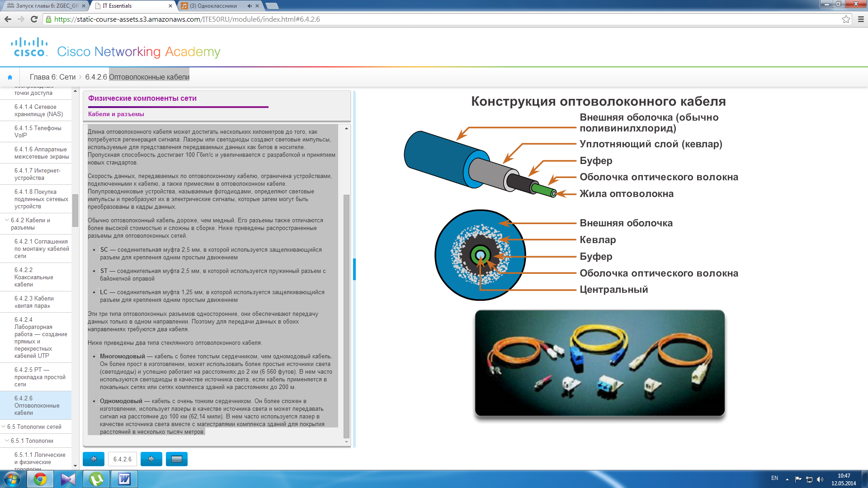Screen dimensions: 868x488
Task: Open 6.4.1.5 Телефоны VoIP
Action: [38, 131]
